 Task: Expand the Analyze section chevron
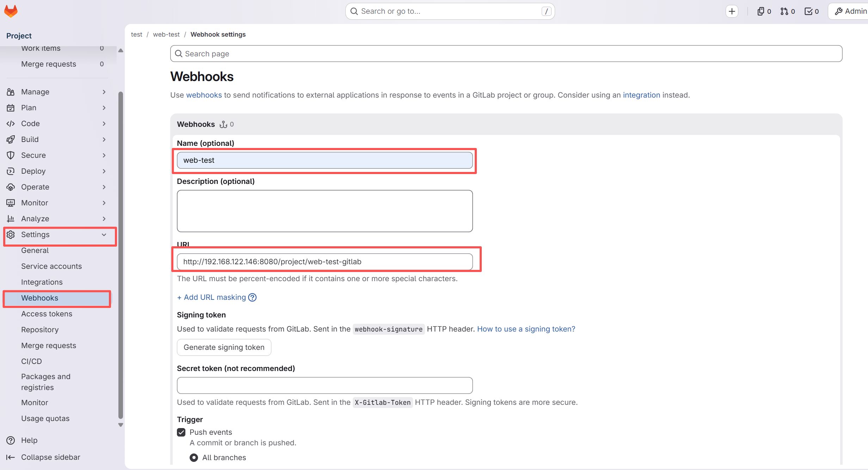pos(104,219)
